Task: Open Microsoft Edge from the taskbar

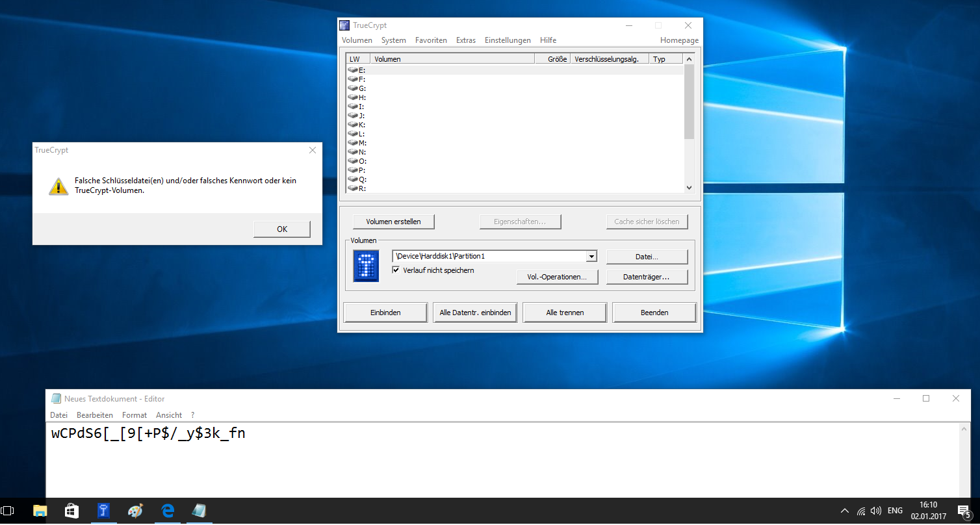Action: pyautogui.click(x=167, y=511)
